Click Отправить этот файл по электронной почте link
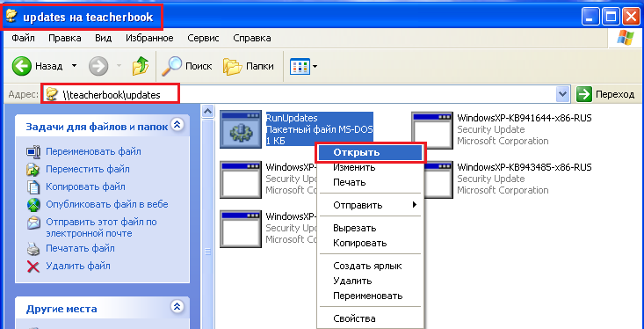This screenshot has width=644, height=329. 101,228
